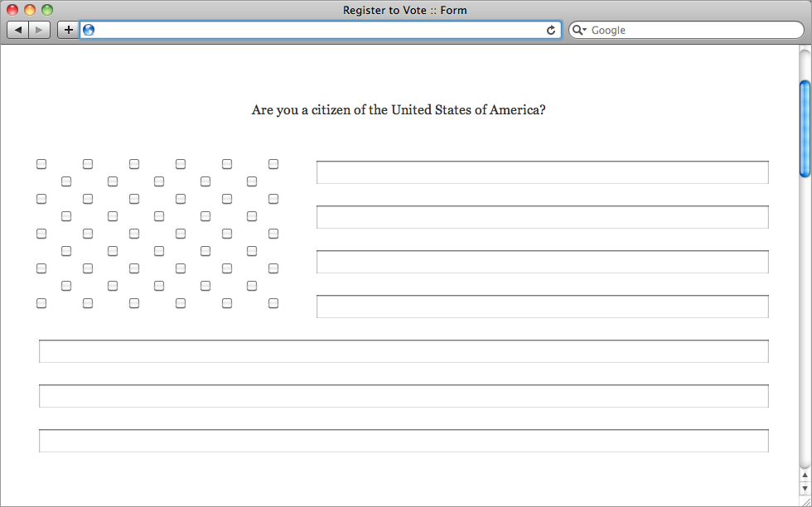Focus the third short text field beside checkboxes
This screenshot has width=812, height=507.
543,262
